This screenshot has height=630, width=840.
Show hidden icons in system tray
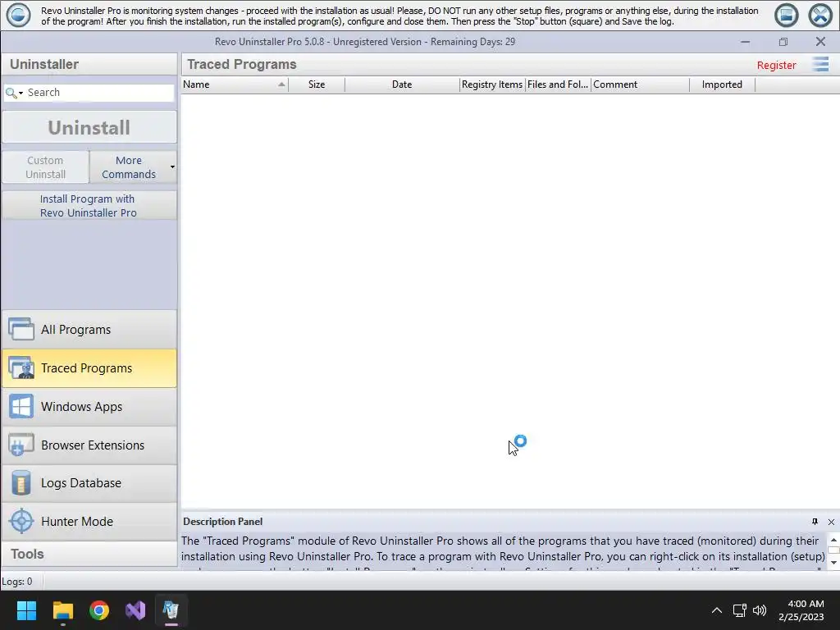click(x=716, y=610)
